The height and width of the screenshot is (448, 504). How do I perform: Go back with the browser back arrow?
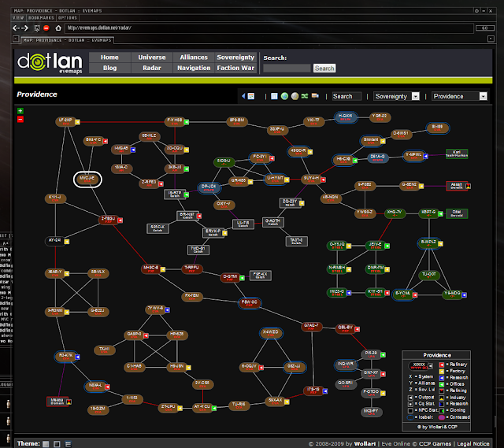[x=15, y=28]
